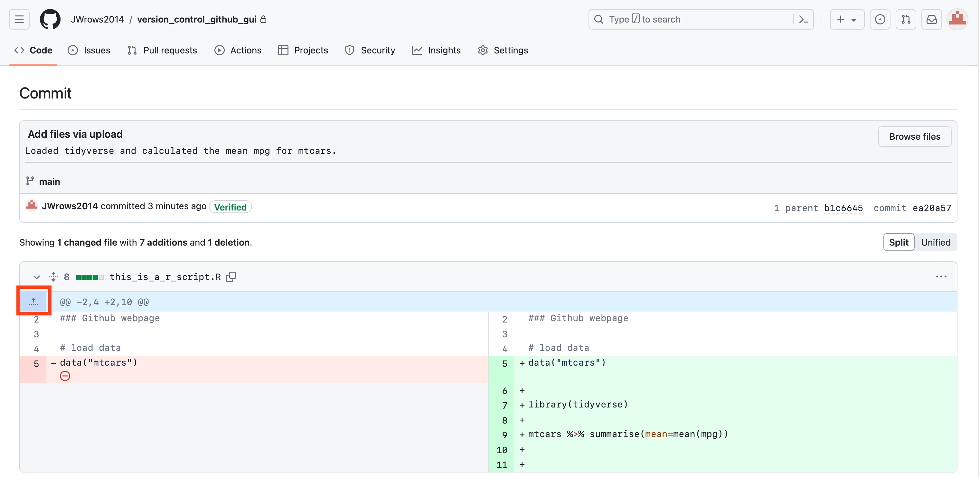Open the file options three-dot menu
The image size is (980, 477).
[941, 276]
